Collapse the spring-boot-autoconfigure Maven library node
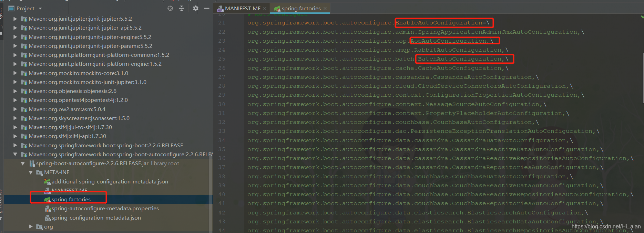This screenshot has height=233, width=644. coord(15,154)
